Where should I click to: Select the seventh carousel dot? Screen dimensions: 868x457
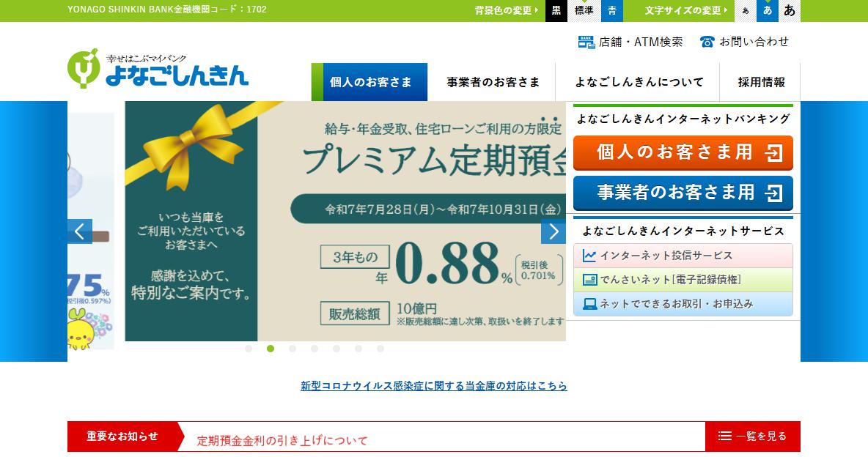pyautogui.click(x=380, y=349)
